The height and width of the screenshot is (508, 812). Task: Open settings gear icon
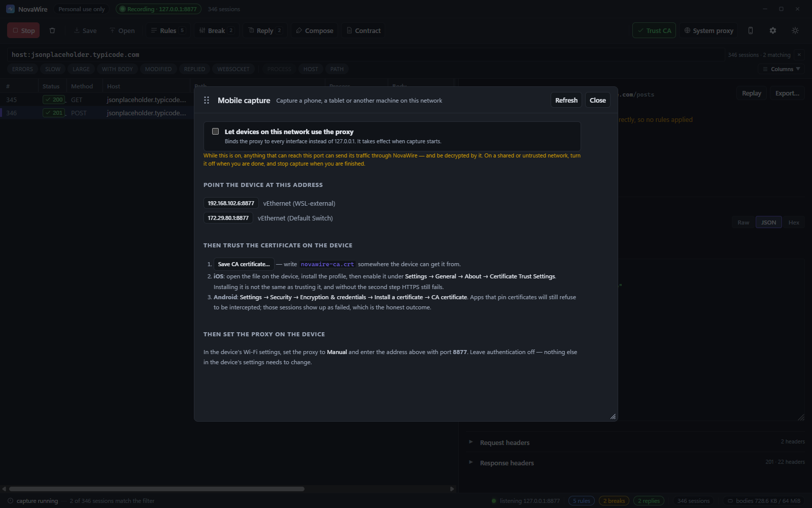[x=773, y=30]
